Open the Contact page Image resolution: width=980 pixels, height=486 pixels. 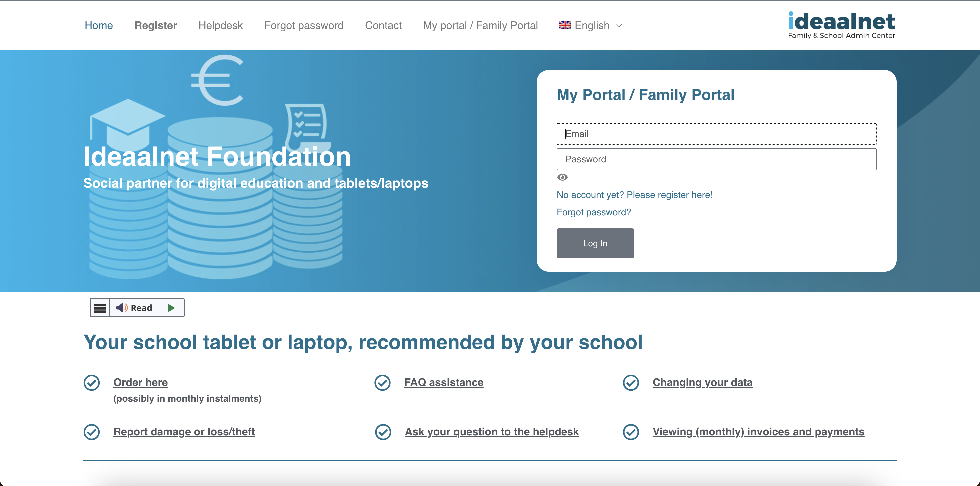click(383, 25)
